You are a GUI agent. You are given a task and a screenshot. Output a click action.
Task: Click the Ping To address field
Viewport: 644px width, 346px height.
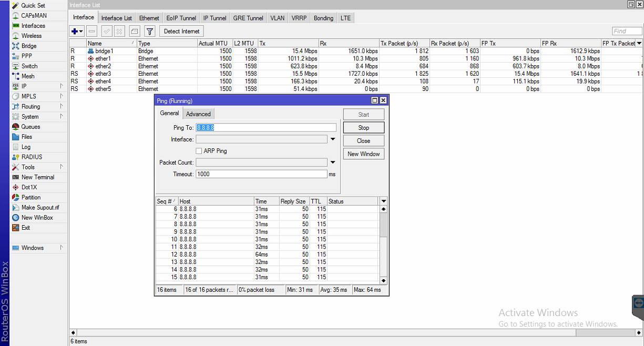coord(266,128)
